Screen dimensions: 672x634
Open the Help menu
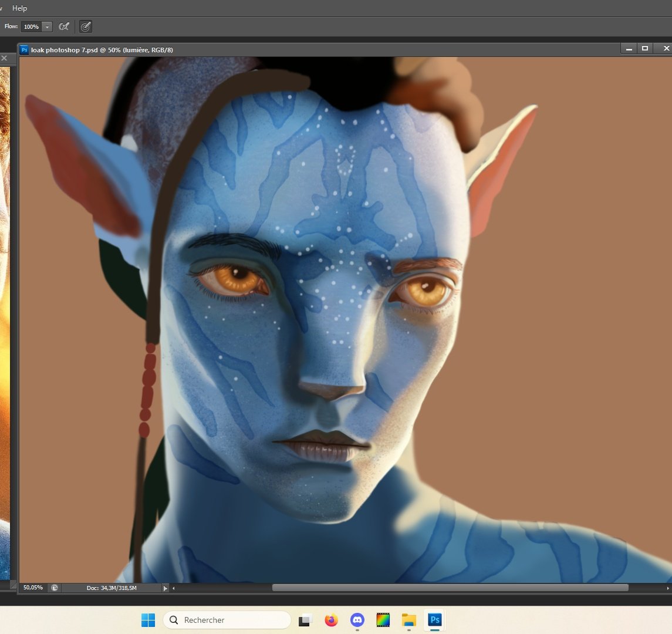(x=19, y=8)
